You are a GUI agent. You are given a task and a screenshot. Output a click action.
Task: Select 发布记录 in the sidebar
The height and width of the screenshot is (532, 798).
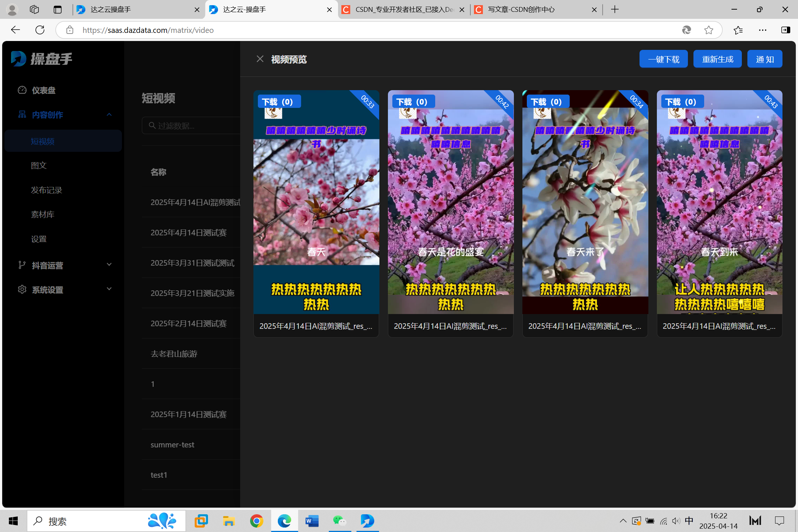47,190
